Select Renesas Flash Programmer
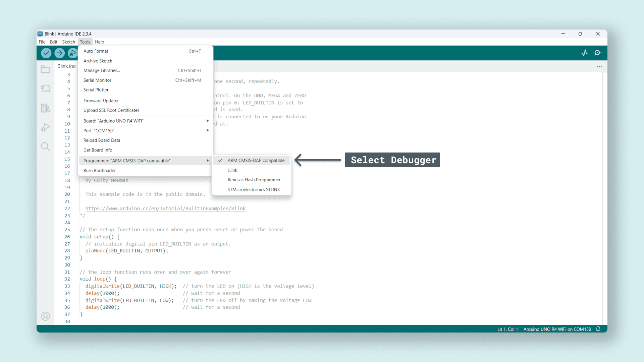The image size is (644, 362). 254,180
